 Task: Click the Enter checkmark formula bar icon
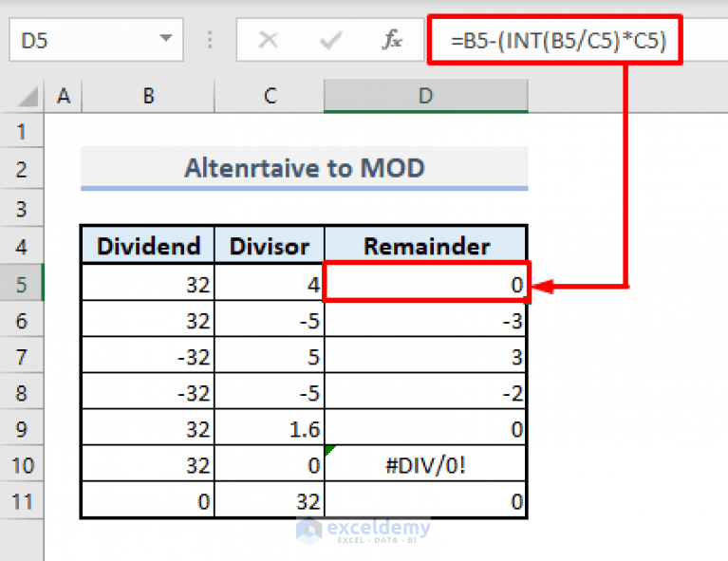pyautogui.click(x=330, y=40)
